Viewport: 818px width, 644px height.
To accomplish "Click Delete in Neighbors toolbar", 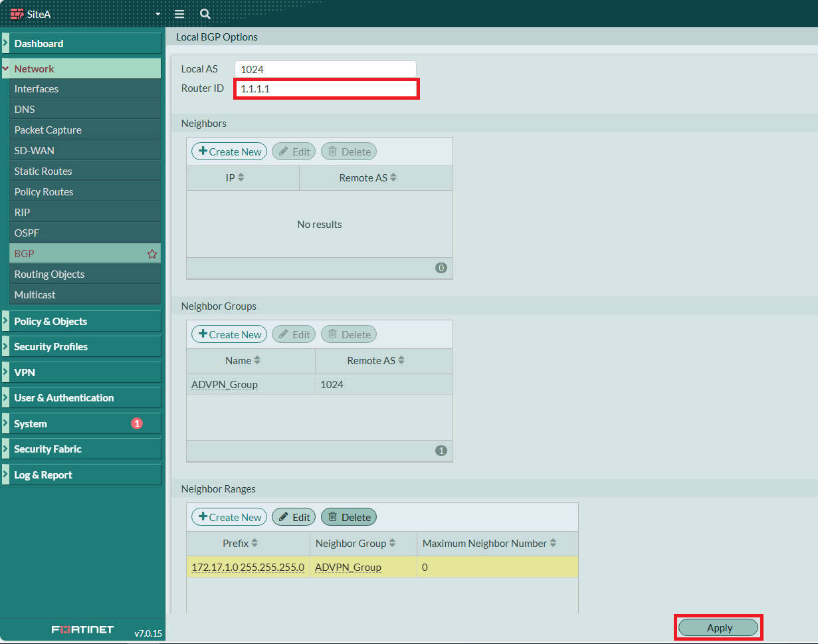I will 349,152.
